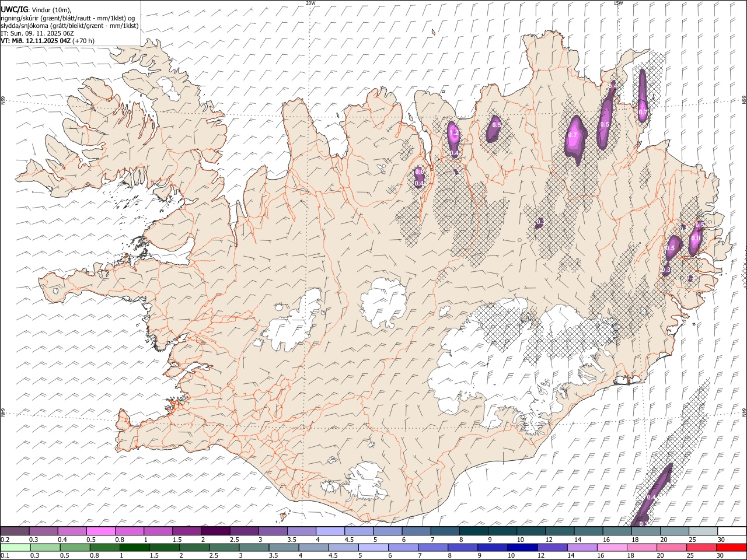
Task: Select the dark green 1 swatch on the lower scale
Action: pos(134,547)
